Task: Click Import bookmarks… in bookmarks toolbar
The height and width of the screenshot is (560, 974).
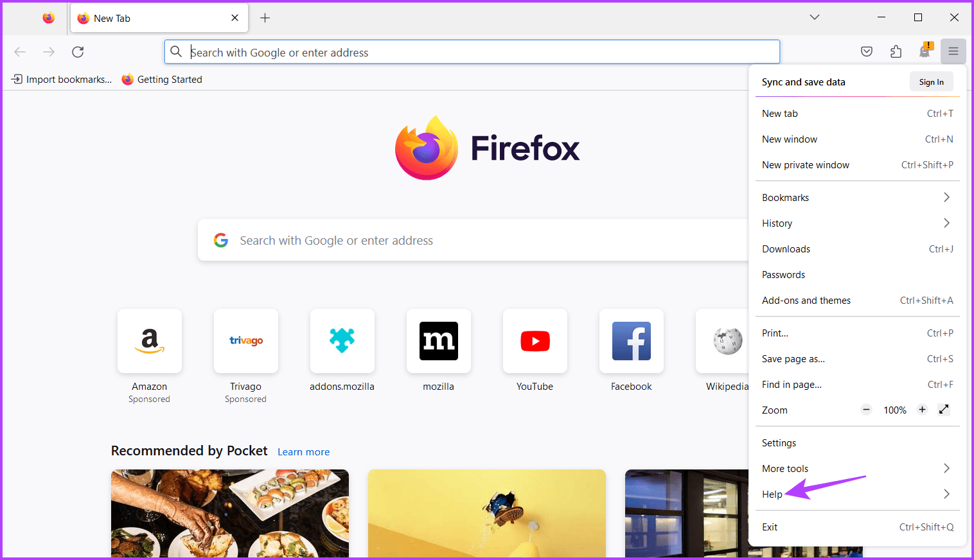Action: click(x=62, y=80)
